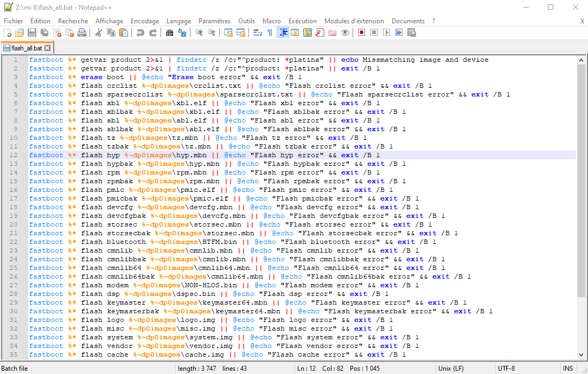Screen dimensions: 588x374
Task: Open the Macro menu
Action: point(272,21)
